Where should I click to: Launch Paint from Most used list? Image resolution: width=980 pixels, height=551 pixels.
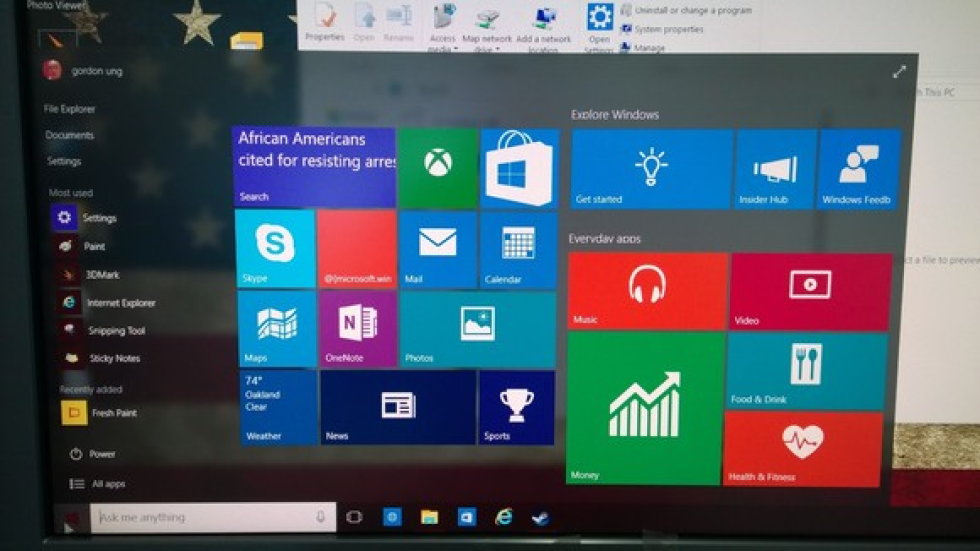tap(80, 246)
